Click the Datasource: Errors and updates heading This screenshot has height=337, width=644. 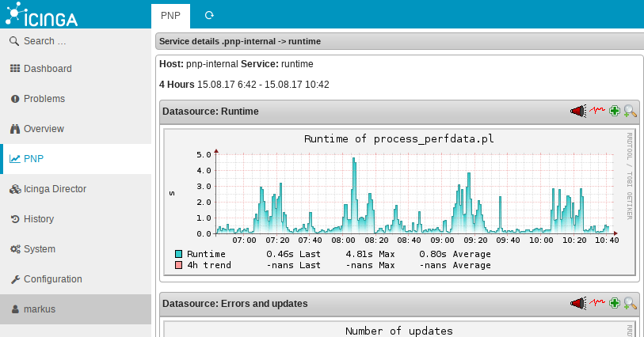[235, 304]
